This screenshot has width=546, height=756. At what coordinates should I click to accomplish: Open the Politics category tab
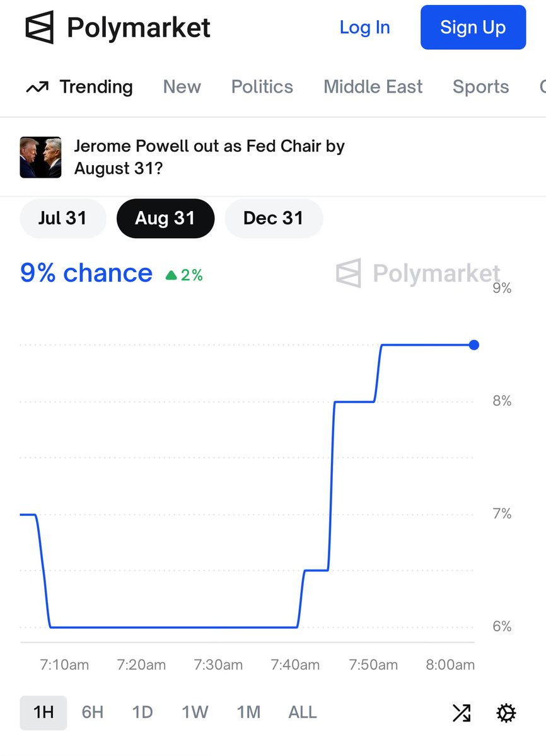262,87
